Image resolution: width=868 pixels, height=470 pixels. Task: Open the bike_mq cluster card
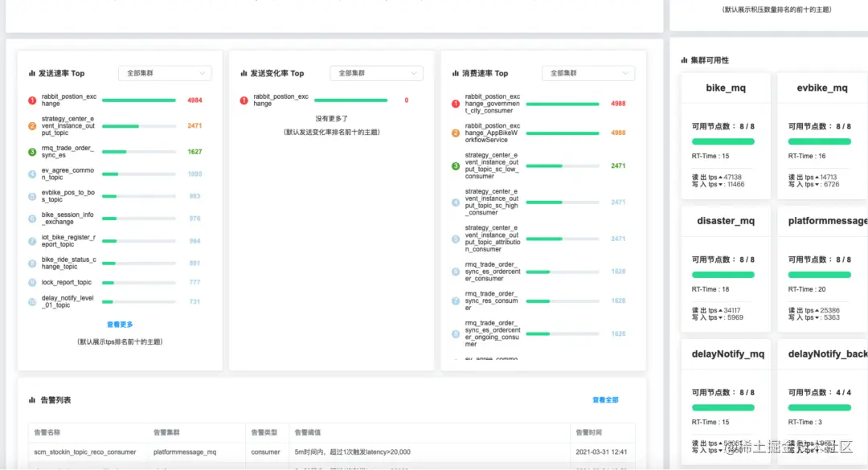click(726, 137)
